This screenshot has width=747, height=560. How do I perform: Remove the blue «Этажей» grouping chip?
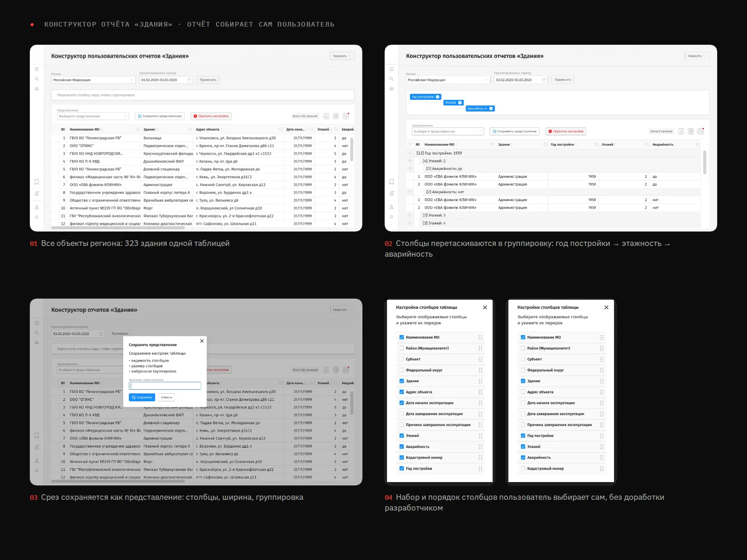460,103
